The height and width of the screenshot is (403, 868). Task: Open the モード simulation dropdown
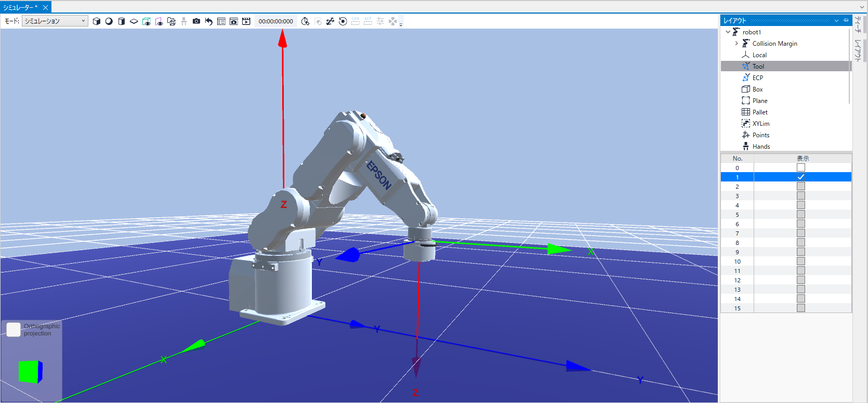pyautogui.click(x=55, y=21)
